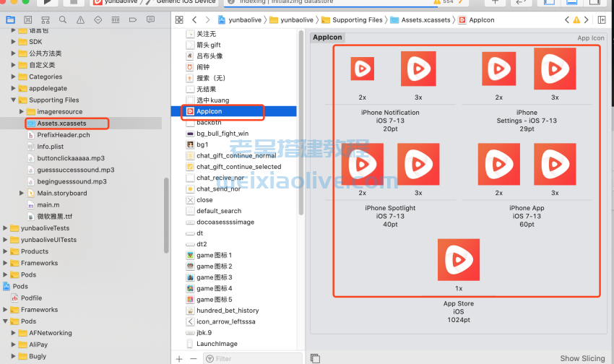Select iPhone App 60pt 3x icon
Image resolution: width=614 pixels, height=364 pixels.
coord(555,165)
